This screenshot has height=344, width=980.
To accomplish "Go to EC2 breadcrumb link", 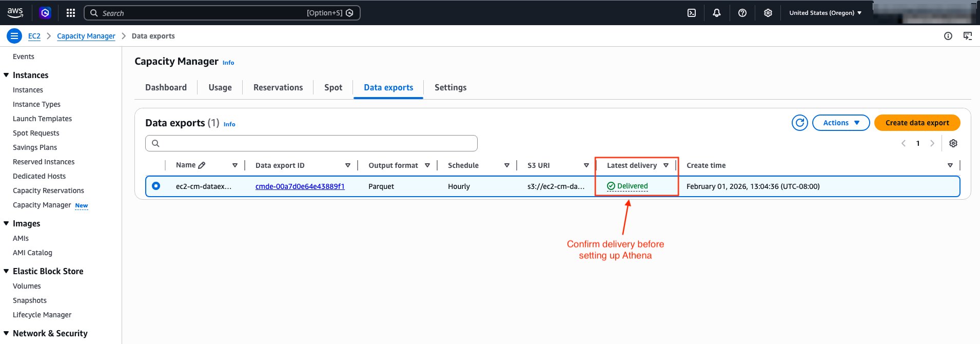I will tap(34, 36).
